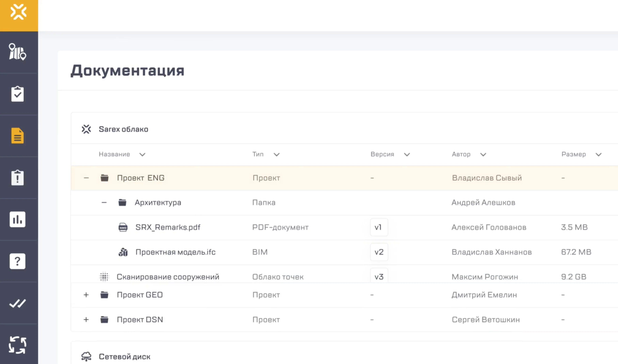Image resolution: width=618 pixels, height=364 pixels.
Task: Collapse the Проект ENG row
Action: point(86,178)
